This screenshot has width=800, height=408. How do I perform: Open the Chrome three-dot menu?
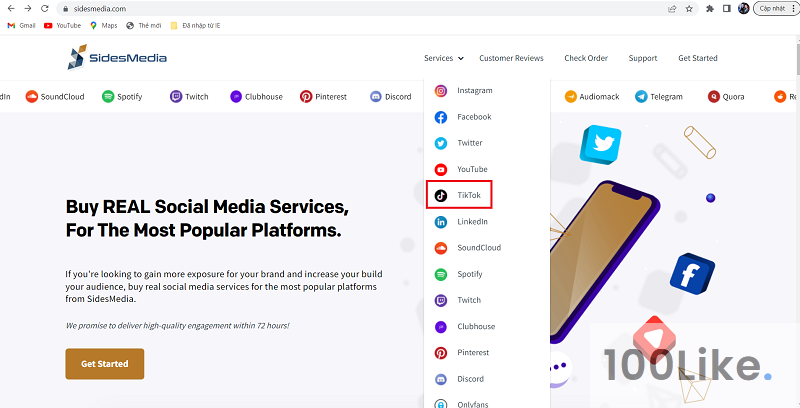point(792,9)
